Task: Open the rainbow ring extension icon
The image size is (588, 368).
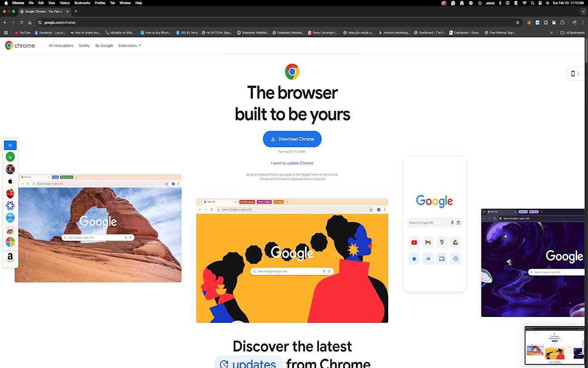Action: coord(546,23)
